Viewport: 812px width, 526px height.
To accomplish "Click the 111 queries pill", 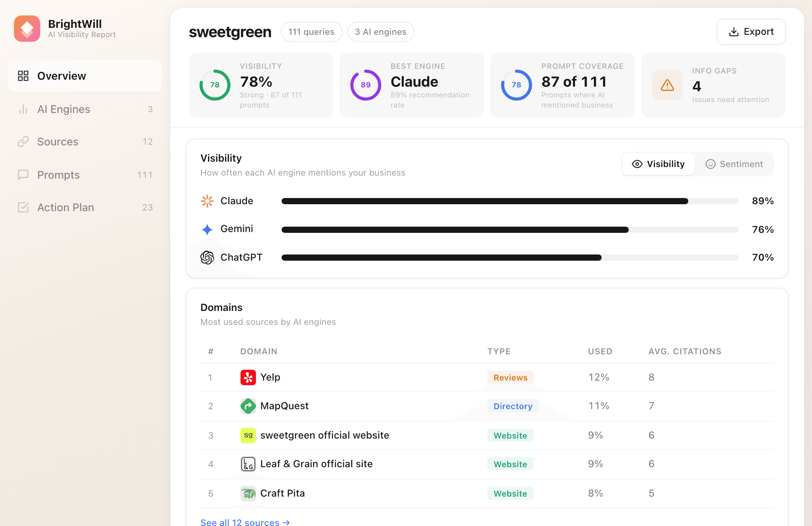I will [311, 32].
